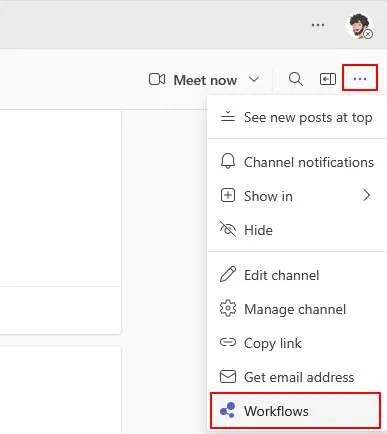Open the channel More options ellipsis

pos(360,79)
